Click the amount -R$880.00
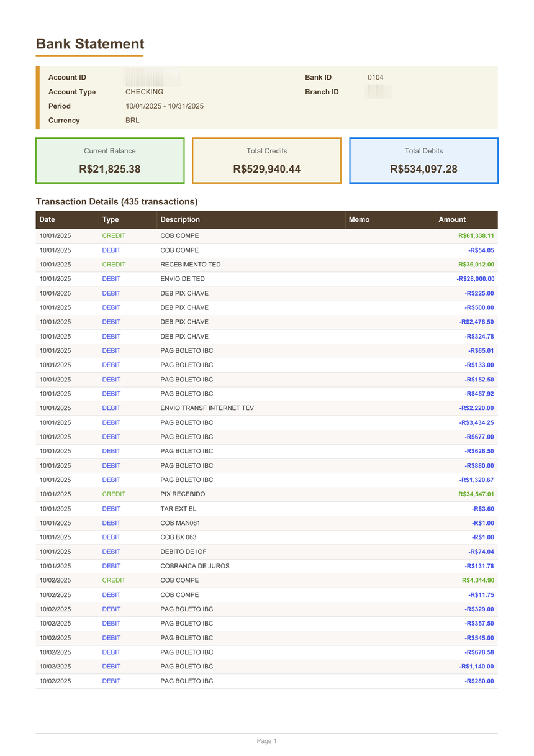 479,466
